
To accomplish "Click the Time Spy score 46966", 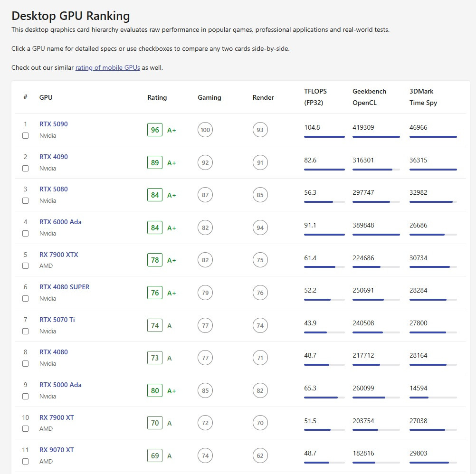I will 419,127.
